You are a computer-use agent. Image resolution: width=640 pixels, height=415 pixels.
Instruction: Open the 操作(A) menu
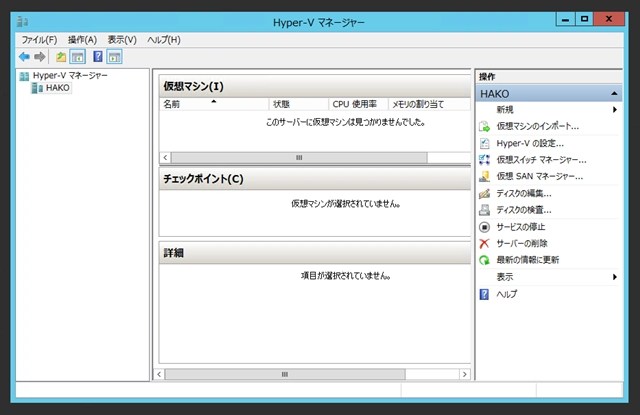pos(82,40)
